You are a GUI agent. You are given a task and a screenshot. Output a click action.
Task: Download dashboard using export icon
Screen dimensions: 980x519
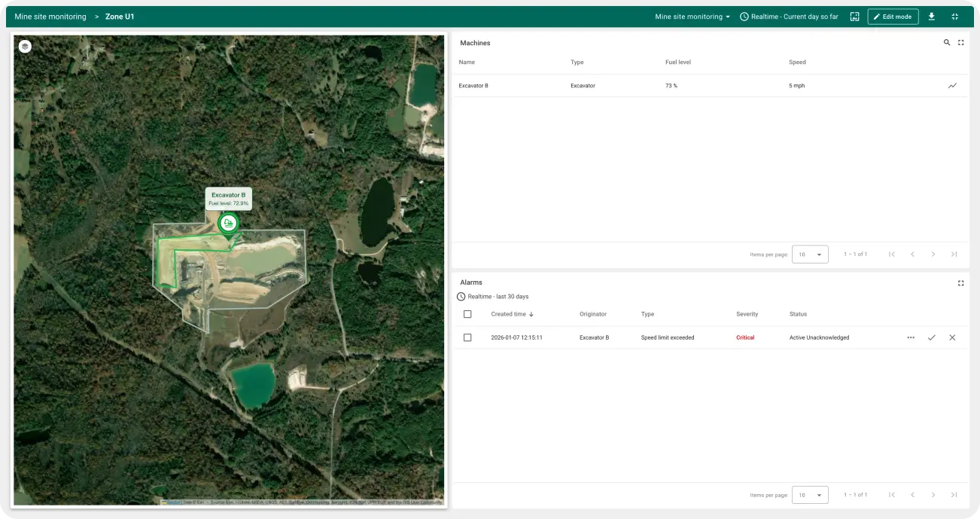[x=931, y=17]
